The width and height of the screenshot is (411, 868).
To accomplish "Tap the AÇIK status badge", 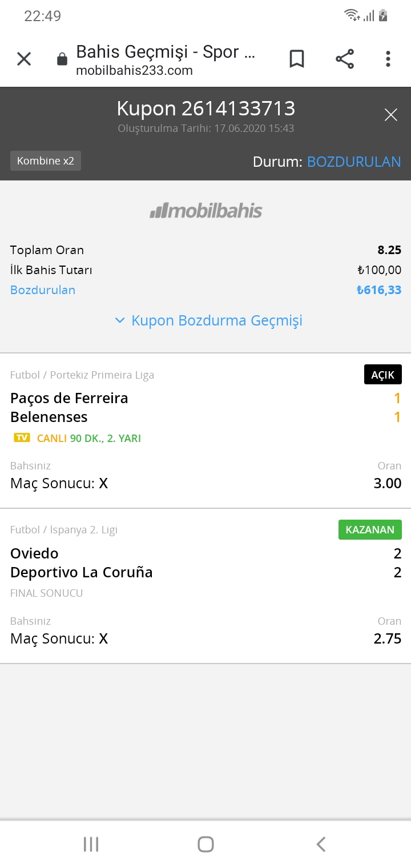I will (x=383, y=375).
